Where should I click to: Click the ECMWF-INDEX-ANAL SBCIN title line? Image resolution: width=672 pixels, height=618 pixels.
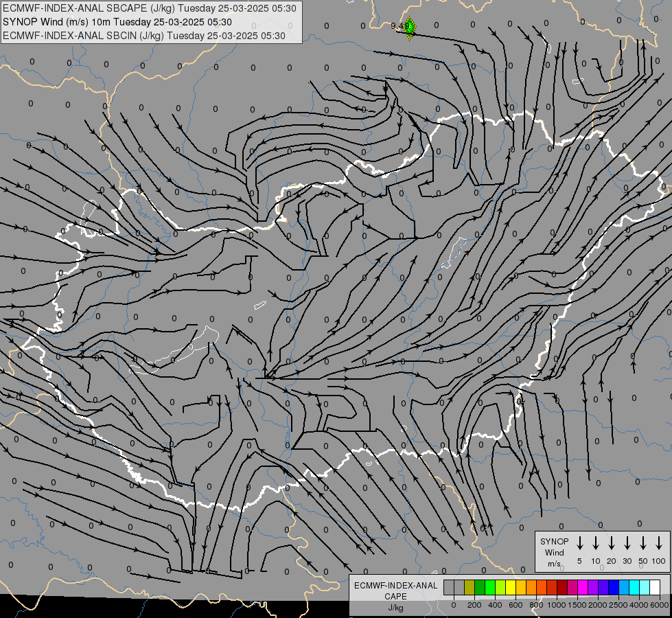144,36
